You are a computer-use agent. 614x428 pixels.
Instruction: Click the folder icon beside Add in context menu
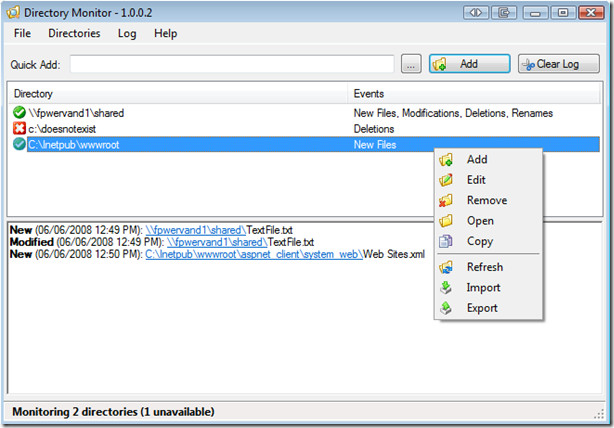(446, 160)
